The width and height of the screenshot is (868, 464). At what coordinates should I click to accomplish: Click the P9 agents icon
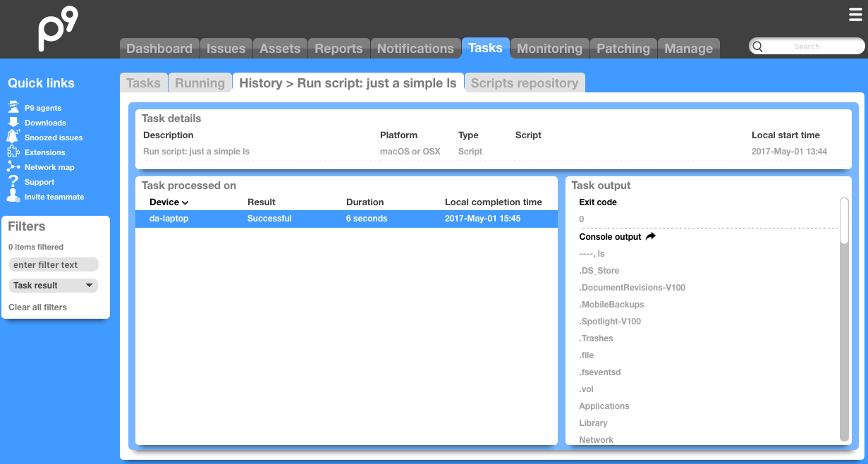tap(13, 107)
